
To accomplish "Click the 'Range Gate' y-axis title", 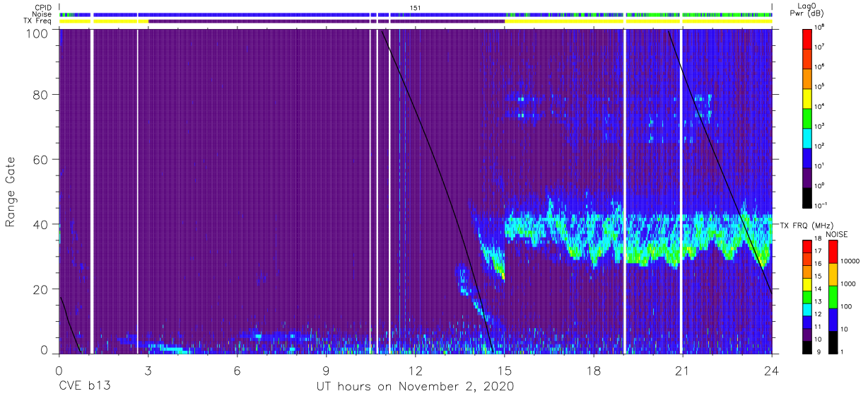I will (11, 192).
